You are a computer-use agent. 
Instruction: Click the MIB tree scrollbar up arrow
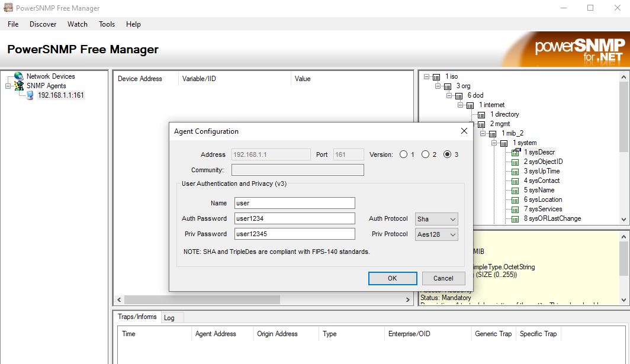623,77
